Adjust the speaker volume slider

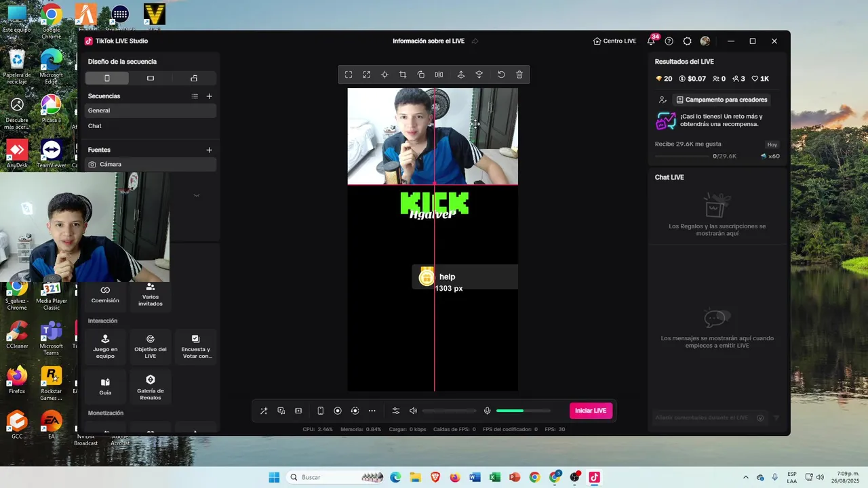click(x=449, y=411)
